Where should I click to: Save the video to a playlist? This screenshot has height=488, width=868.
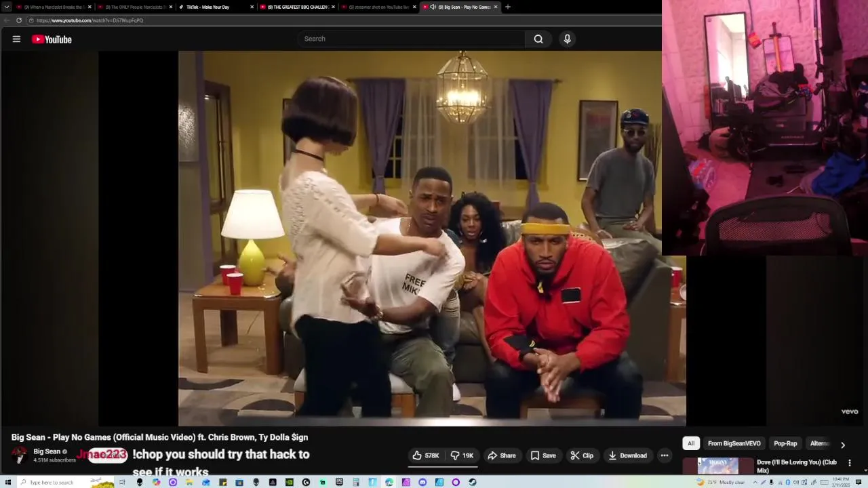click(x=543, y=455)
